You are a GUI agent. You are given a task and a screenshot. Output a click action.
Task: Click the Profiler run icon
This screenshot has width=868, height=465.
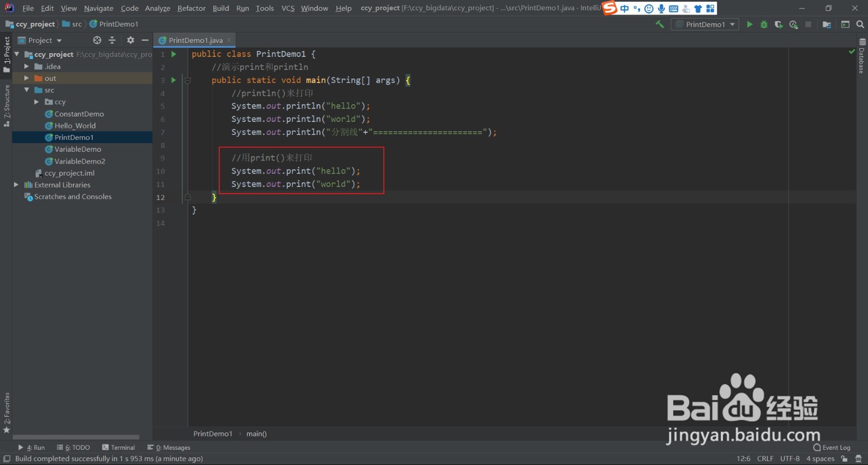[x=794, y=24]
